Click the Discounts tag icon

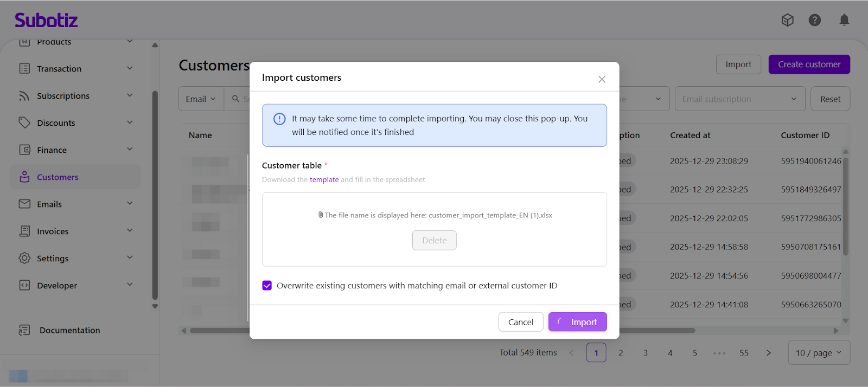pyautogui.click(x=24, y=122)
